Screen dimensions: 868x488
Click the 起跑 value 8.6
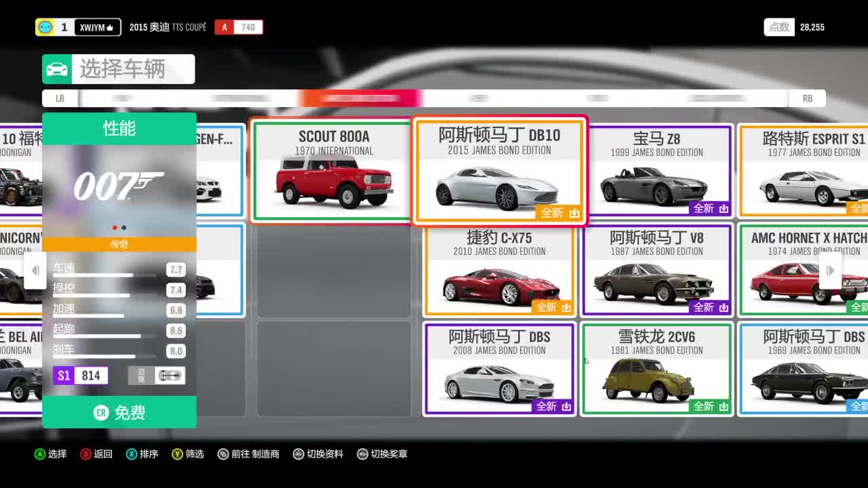point(176,331)
